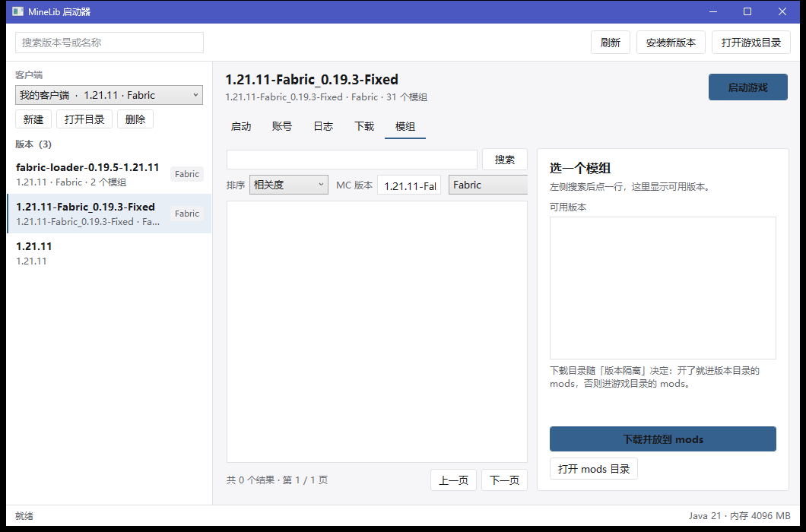Click the 新建 client button

point(33,119)
